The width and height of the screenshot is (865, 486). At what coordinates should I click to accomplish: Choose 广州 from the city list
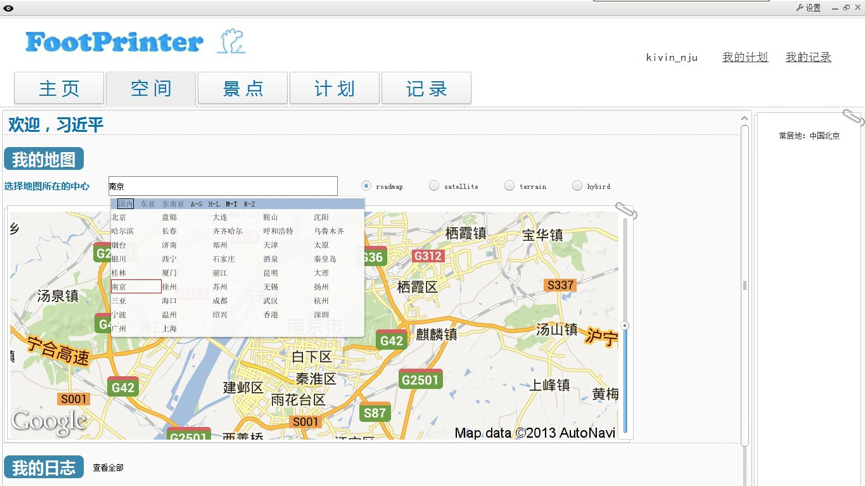click(119, 328)
